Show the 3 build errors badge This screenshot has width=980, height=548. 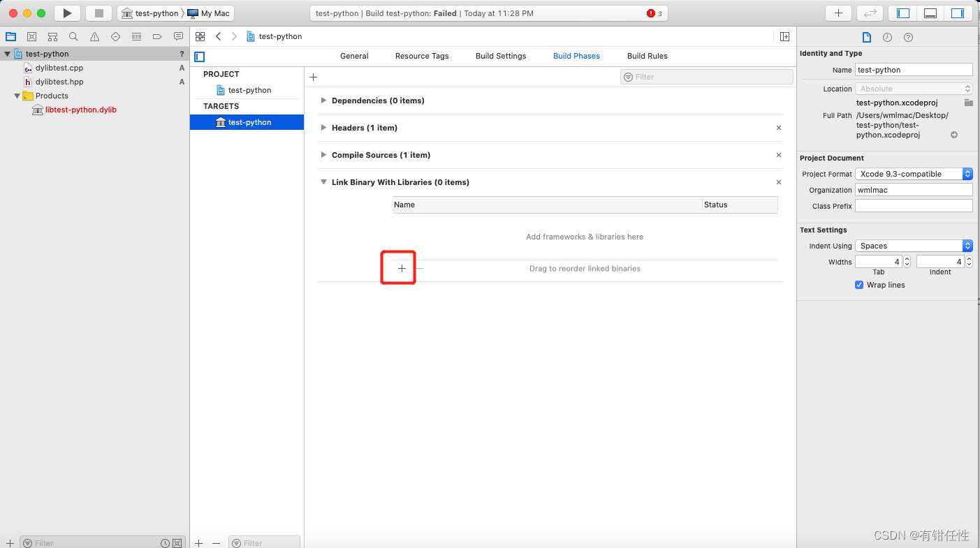pos(655,13)
